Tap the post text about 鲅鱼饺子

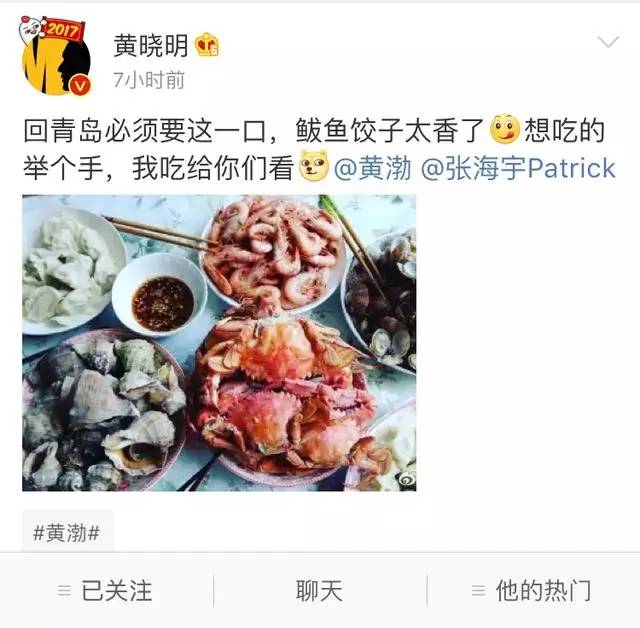[x=318, y=149]
